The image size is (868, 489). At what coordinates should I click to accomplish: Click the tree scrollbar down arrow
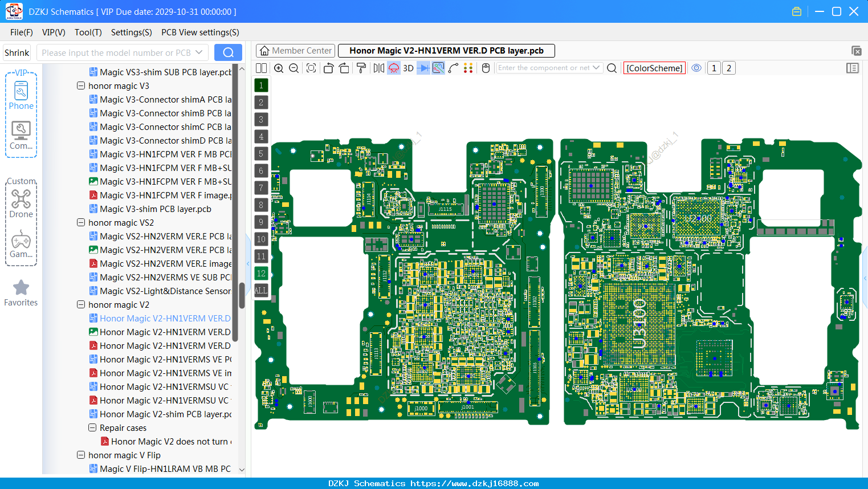tap(242, 470)
